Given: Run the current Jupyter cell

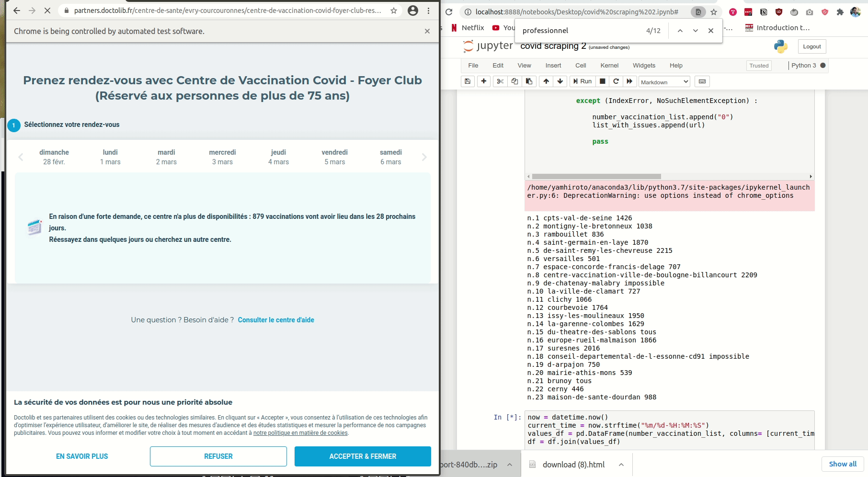Looking at the screenshot, I should (582, 81).
